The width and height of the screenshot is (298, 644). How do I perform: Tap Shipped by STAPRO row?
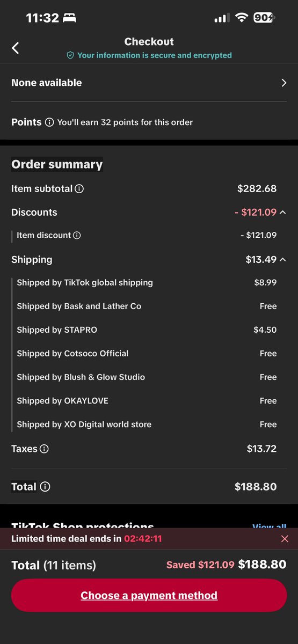coord(147,330)
